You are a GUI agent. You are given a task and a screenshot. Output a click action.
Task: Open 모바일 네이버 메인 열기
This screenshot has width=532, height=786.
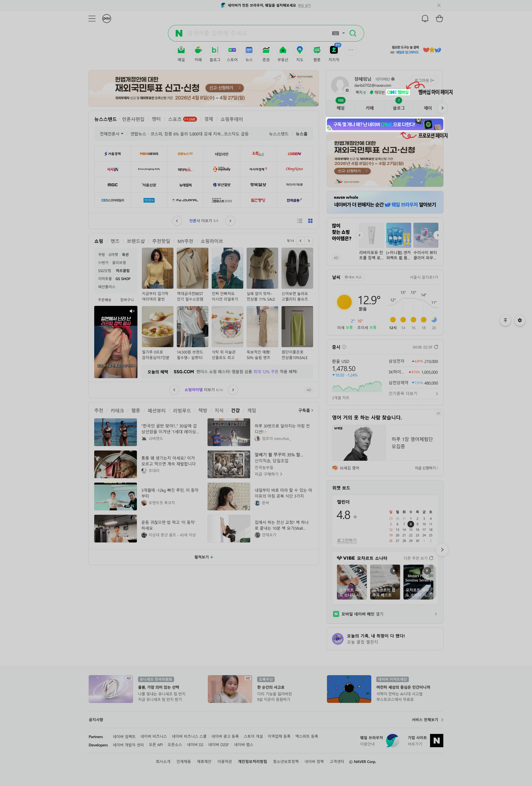385,614
